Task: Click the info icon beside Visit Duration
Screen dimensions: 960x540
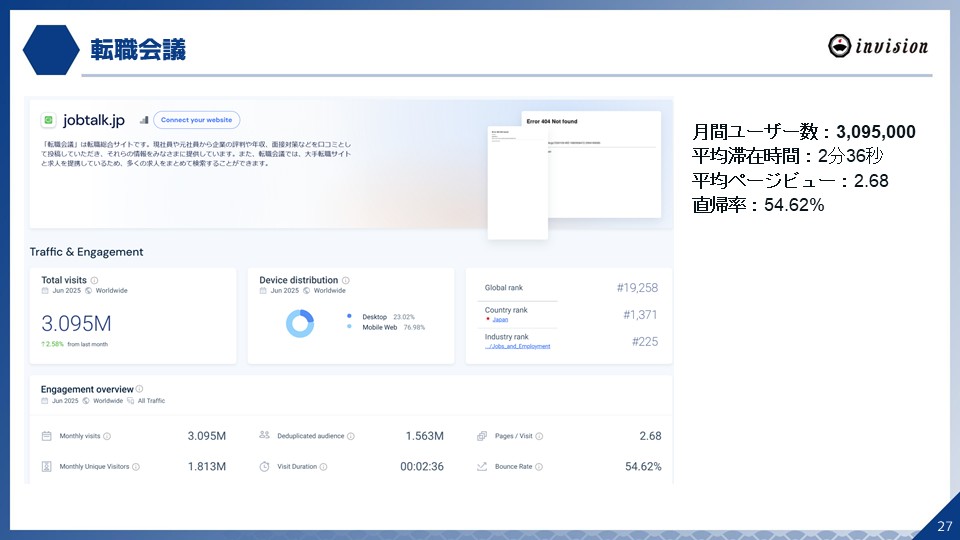Action: tap(323, 467)
